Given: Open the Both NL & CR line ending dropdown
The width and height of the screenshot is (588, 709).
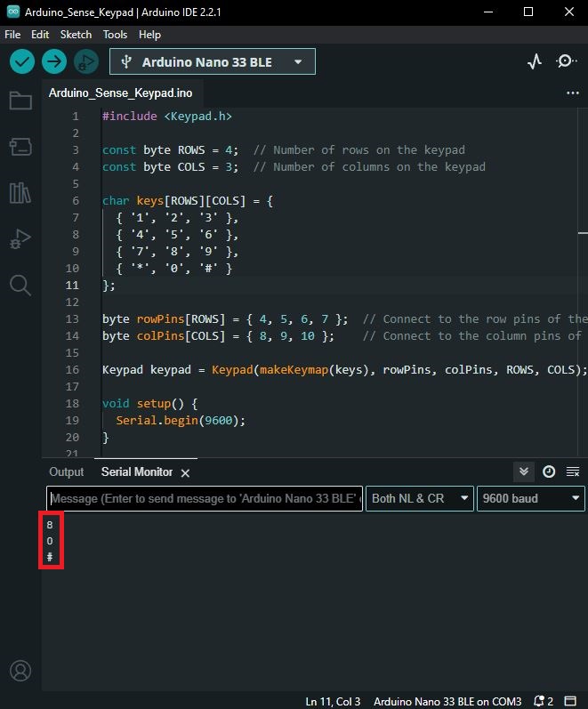Looking at the screenshot, I should 419,498.
